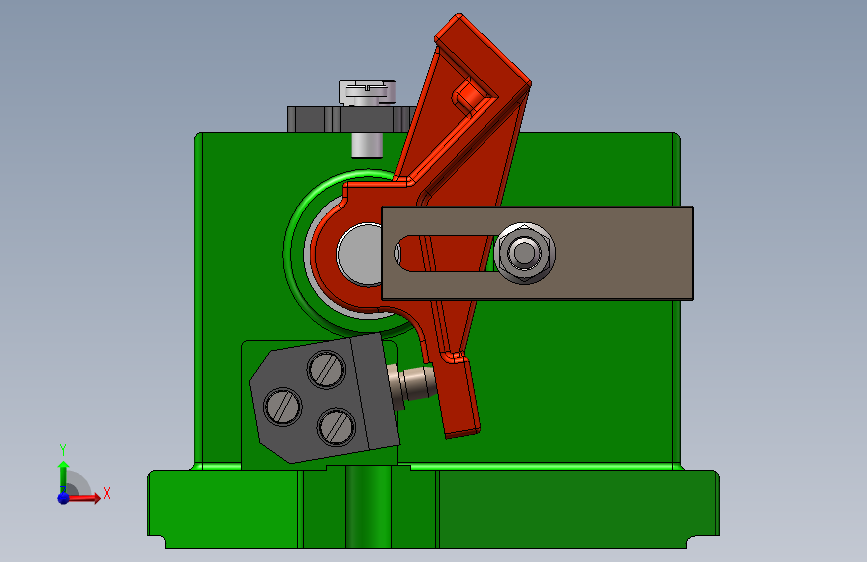The width and height of the screenshot is (867, 562).
Task: Pick the bottom-right slotted screw on the gray block
Action: pos(336,427)
